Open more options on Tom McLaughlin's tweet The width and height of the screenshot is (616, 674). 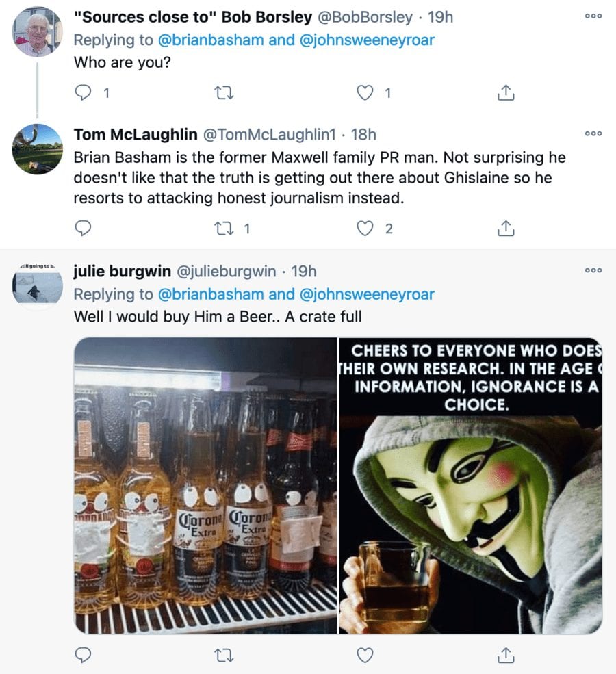(593, 133)
